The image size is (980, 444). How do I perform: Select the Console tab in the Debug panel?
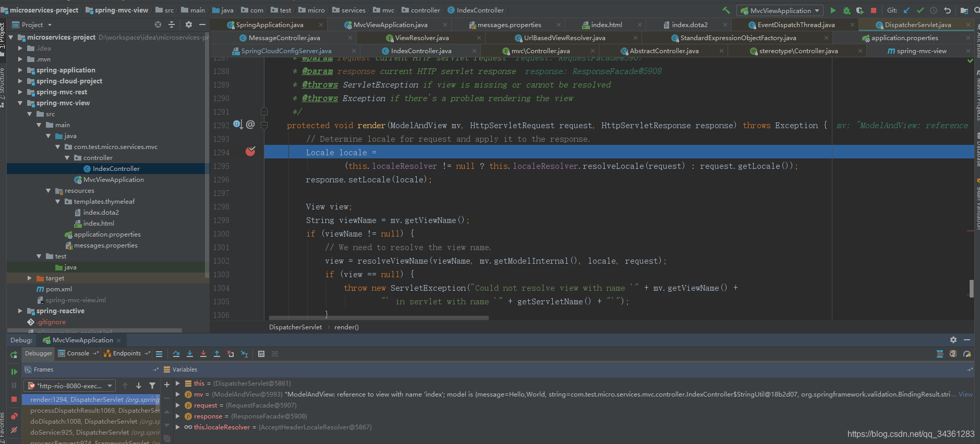pyautogui.click(x=78, y=353)
